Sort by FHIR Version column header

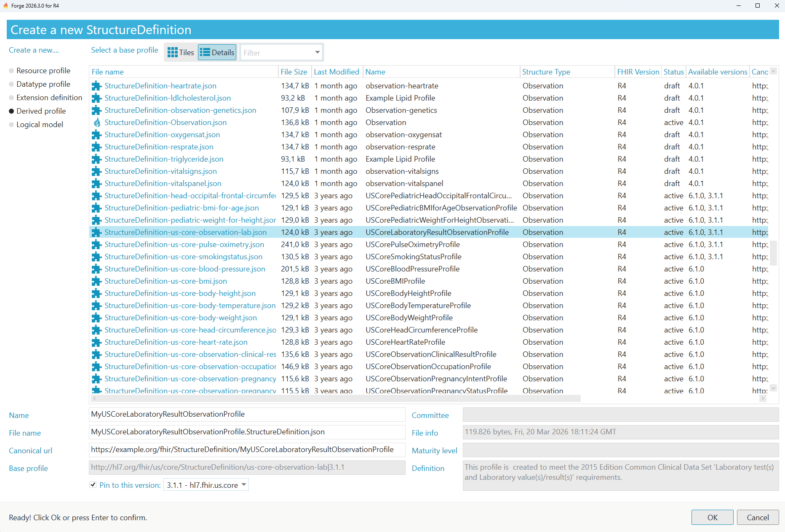638,72
